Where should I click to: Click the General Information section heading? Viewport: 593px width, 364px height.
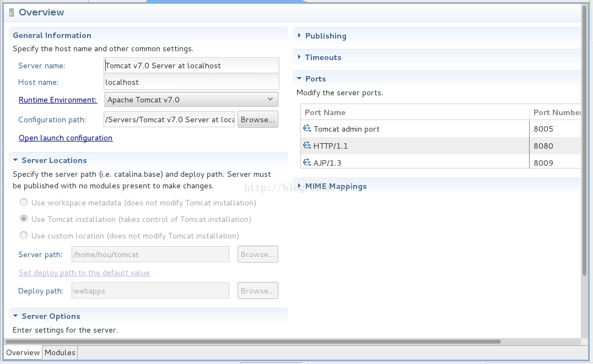pyautogui.click(x=52, y=35)
